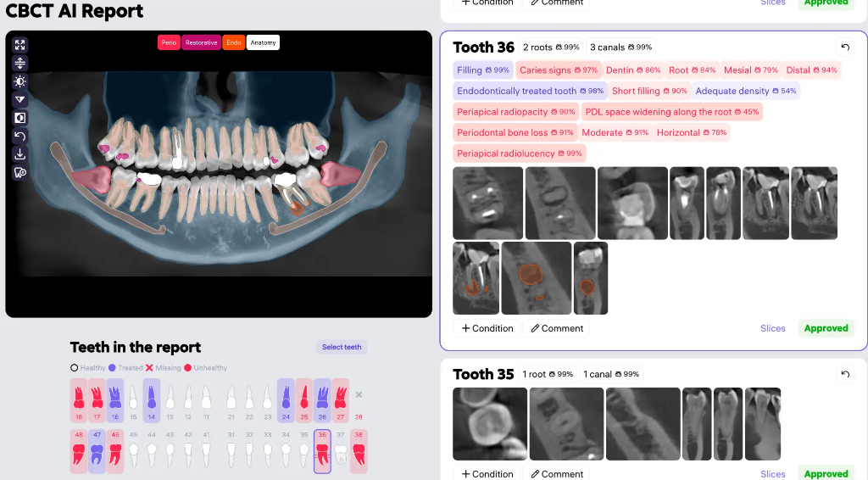Click the fullscreen expand icon in viewer
868x480 pixels.
20,45
